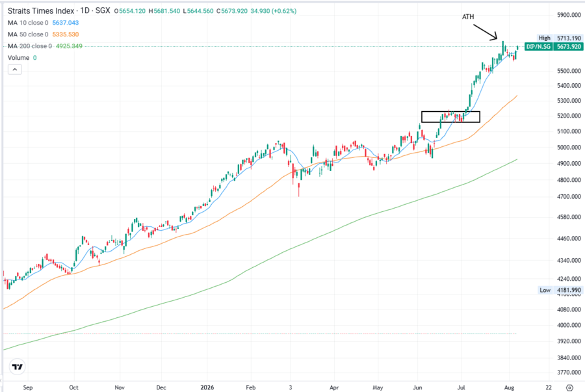Screen dimensions: 585x392
Task: Click the Low 4181.990 price label
Action: [x=560, y=290]
